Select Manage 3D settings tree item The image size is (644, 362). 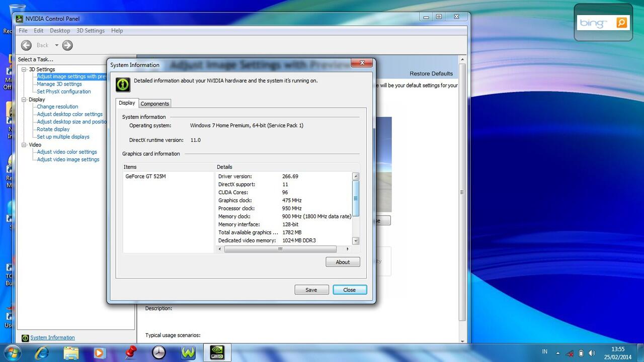[59, 84]
